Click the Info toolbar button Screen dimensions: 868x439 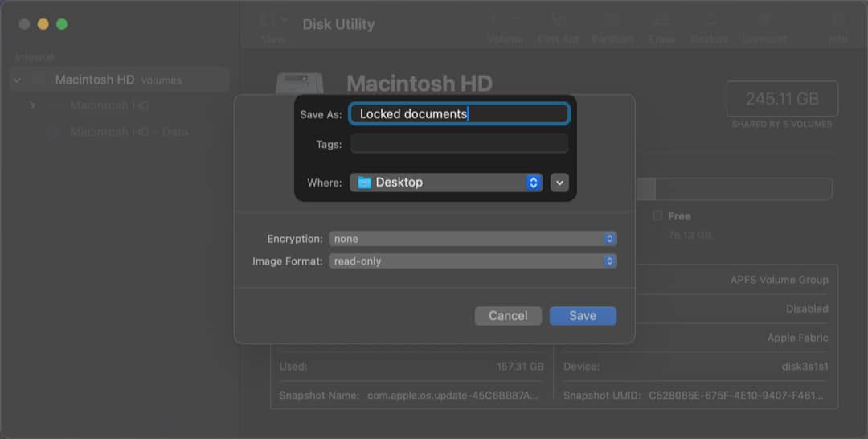tap(838, 29)
